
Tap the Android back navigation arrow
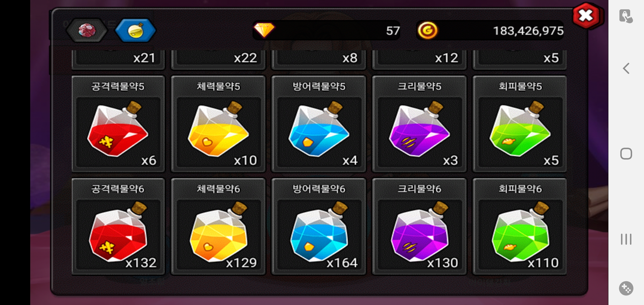[626, 68]
